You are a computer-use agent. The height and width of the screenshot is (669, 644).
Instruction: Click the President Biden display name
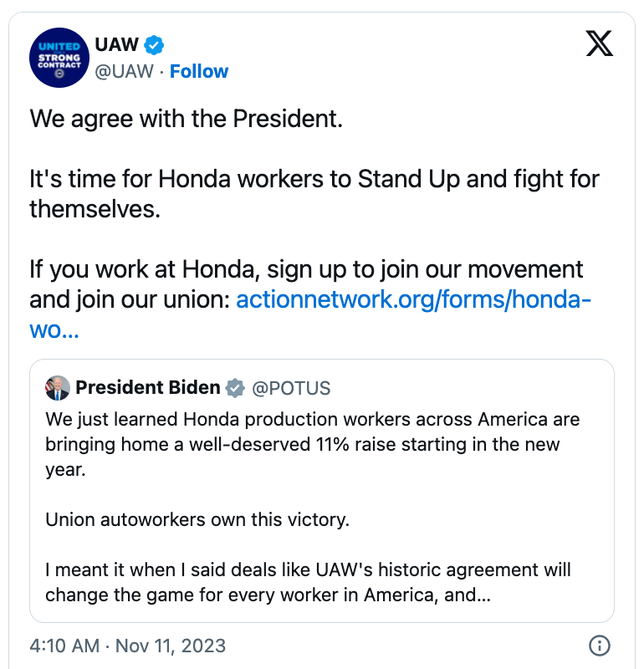coord(148,388)
